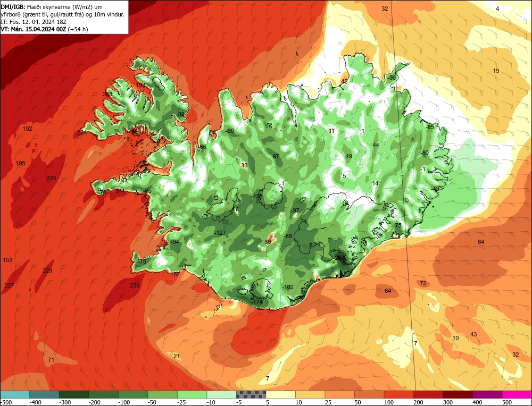The image size is (532, 406).
Task: Click the value -88 in the south-central interior
Action: pos(288,236)
